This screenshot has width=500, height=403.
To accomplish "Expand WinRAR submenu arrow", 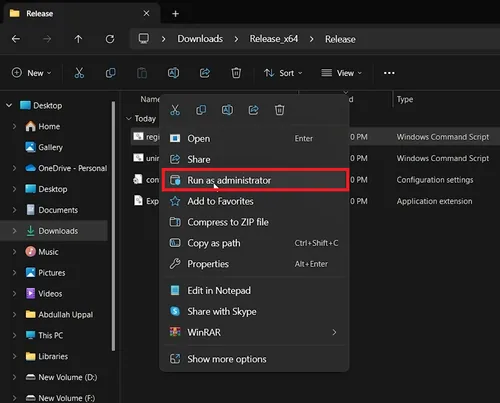I will click(334, 332).
